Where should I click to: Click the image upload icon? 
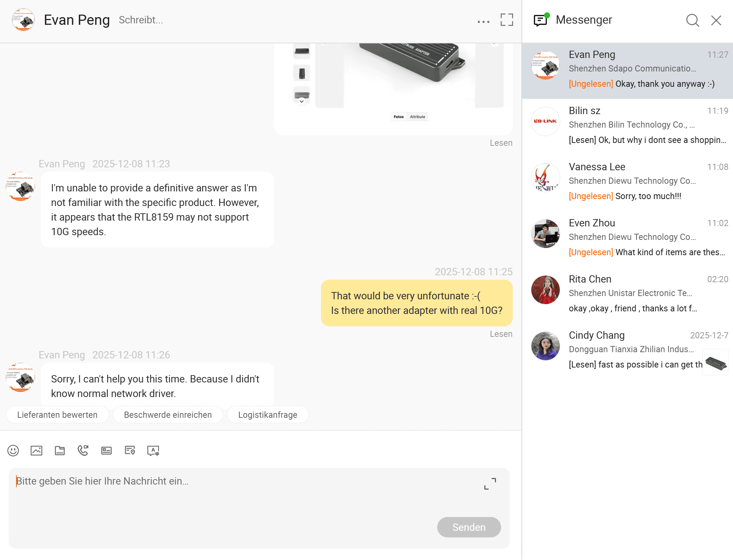(x=36, y=451)
